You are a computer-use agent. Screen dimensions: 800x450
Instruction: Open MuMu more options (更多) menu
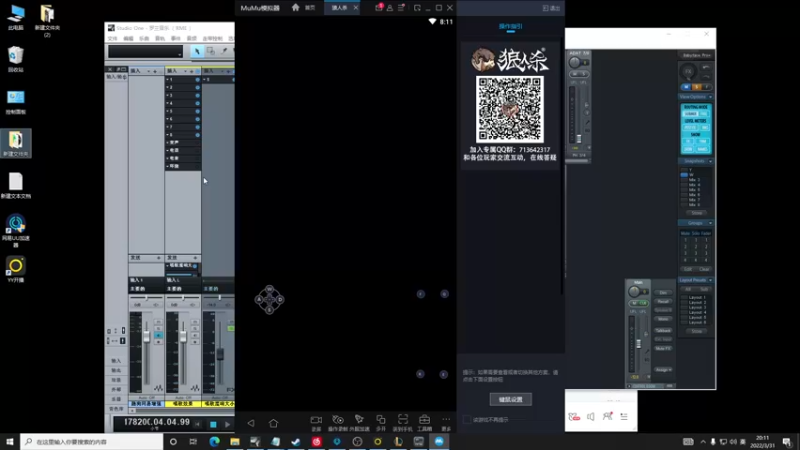(446, 422)
